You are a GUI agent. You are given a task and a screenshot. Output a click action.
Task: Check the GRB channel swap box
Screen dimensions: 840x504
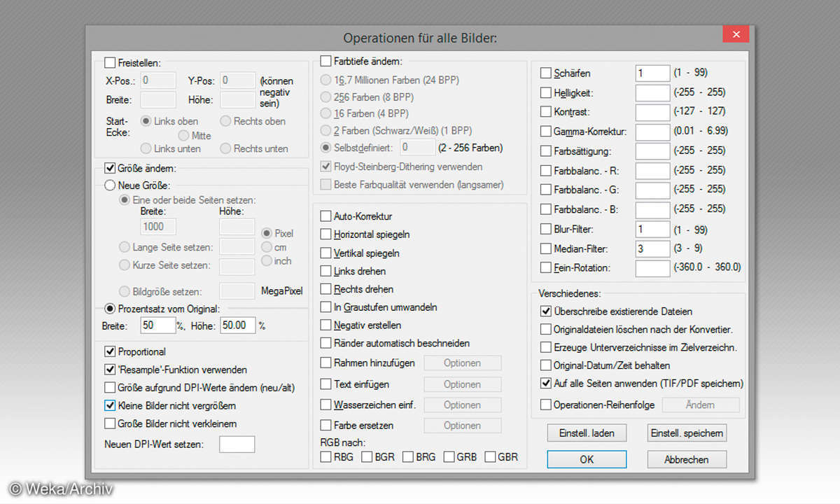tap(449, 457)
